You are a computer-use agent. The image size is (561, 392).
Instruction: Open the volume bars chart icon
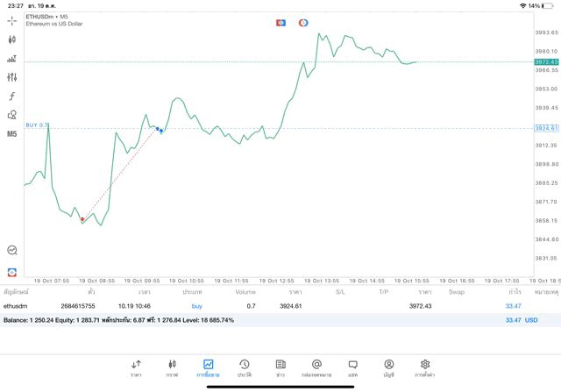pos(11,59)
